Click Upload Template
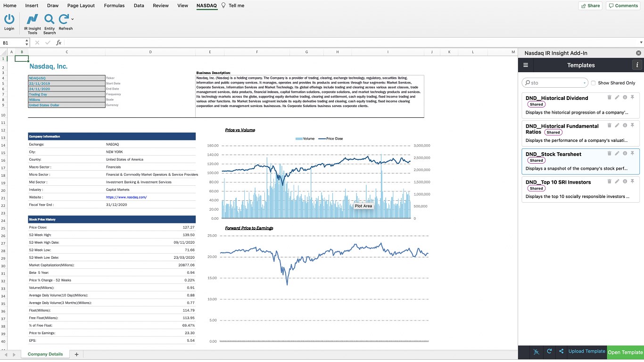 pos(586,351)
